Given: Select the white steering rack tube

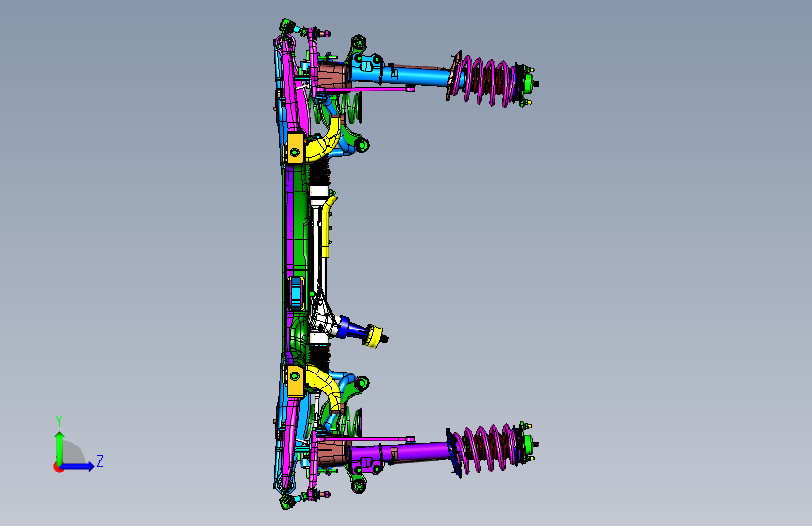Looking at the screenshot, I should (x=317, y=249).
